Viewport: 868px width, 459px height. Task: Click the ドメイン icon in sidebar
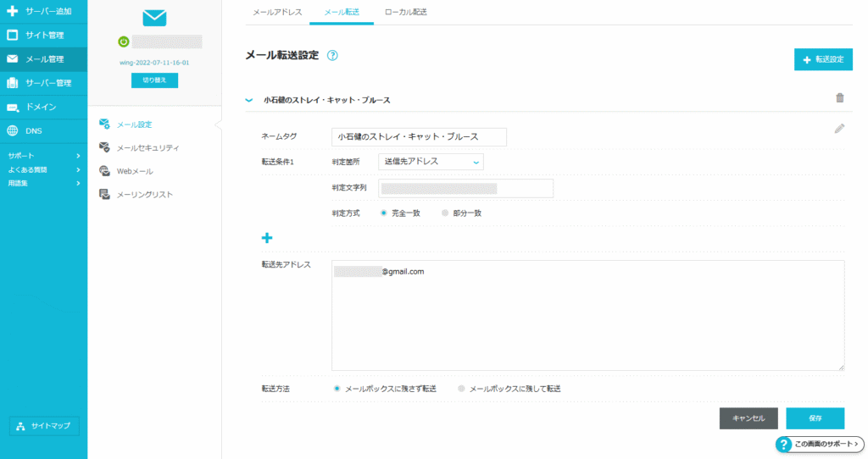[12, 108]
